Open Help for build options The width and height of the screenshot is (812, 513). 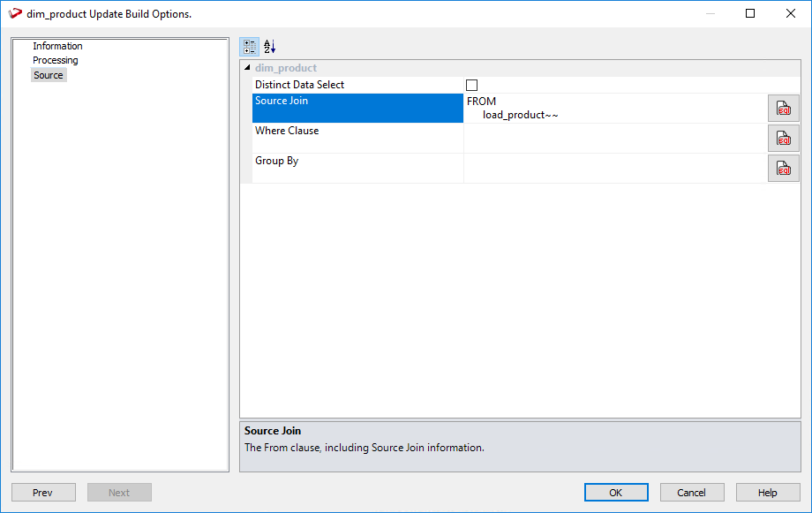coord(768,493)
